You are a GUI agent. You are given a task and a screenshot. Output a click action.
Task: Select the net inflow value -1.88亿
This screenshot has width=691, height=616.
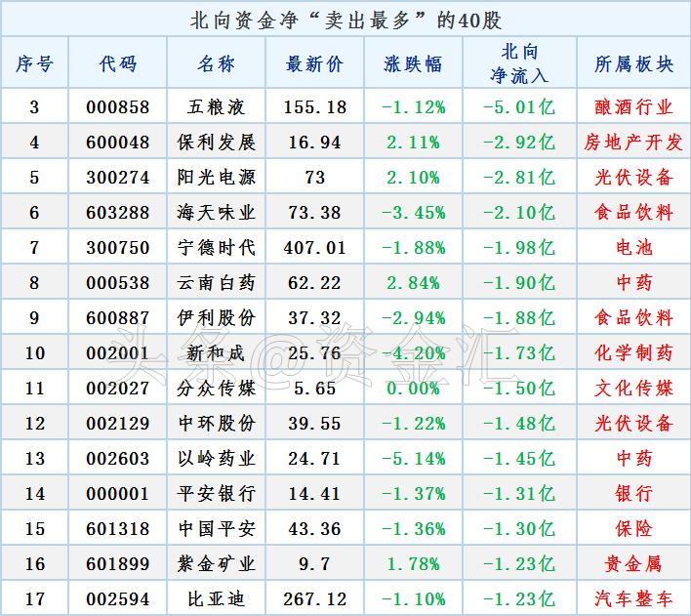click(x=519, y=318)
